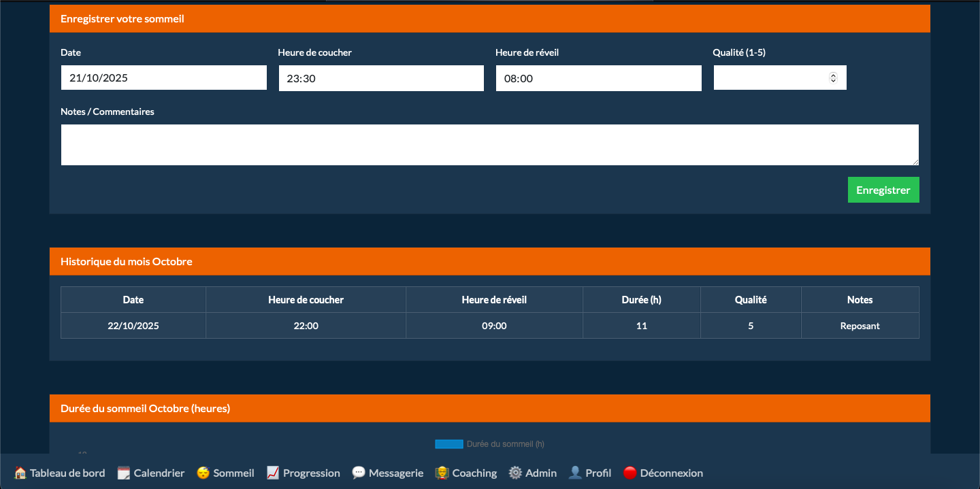Open the Progression menu item
Image resolution: width=980 pixels, height=489 pixels.
point(311,473)
